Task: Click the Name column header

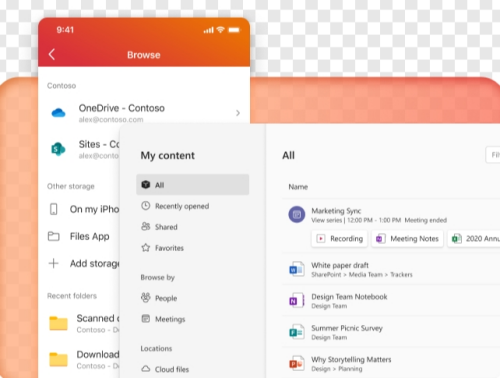Action: coord(298,187)
